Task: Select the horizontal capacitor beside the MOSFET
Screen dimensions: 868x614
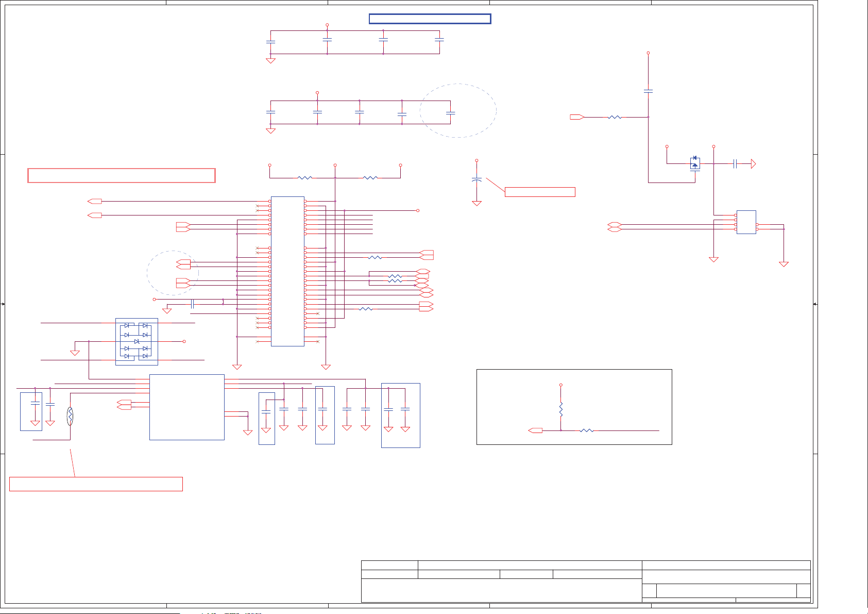Action: coord(735,164)
